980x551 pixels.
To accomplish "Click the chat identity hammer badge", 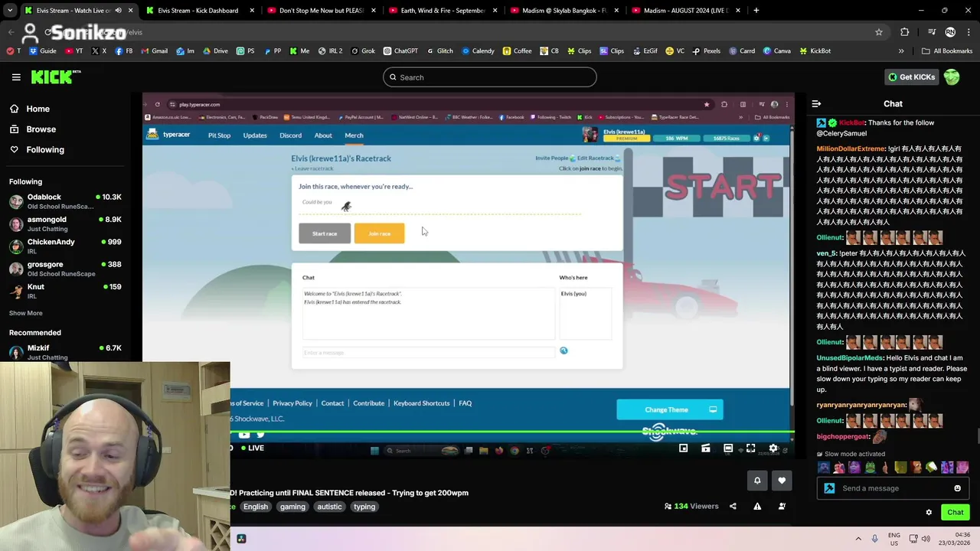I will [829, 488].
